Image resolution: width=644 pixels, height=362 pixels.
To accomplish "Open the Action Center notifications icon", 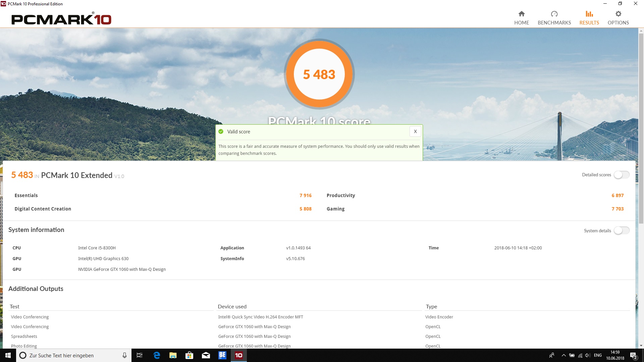I will pos(633,355).
